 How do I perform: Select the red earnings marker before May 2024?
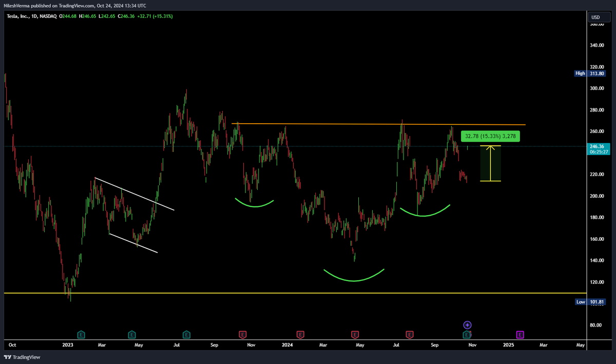point(355,335)
